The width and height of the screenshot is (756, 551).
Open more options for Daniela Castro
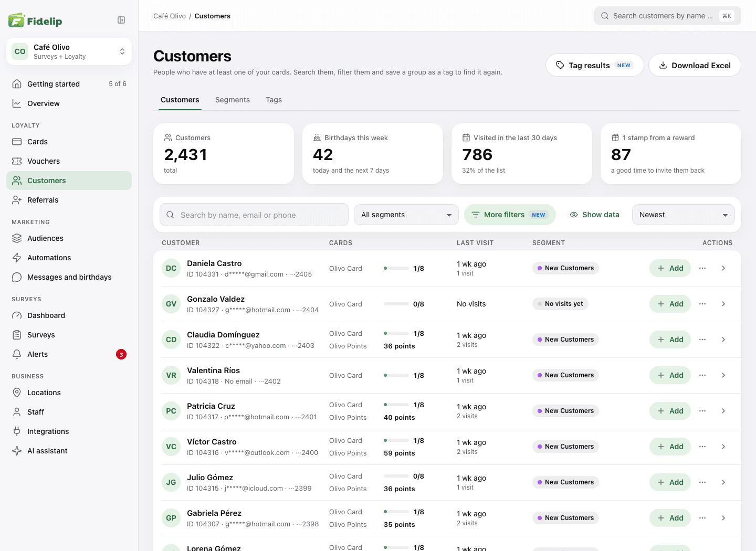(x=702, y=268)
